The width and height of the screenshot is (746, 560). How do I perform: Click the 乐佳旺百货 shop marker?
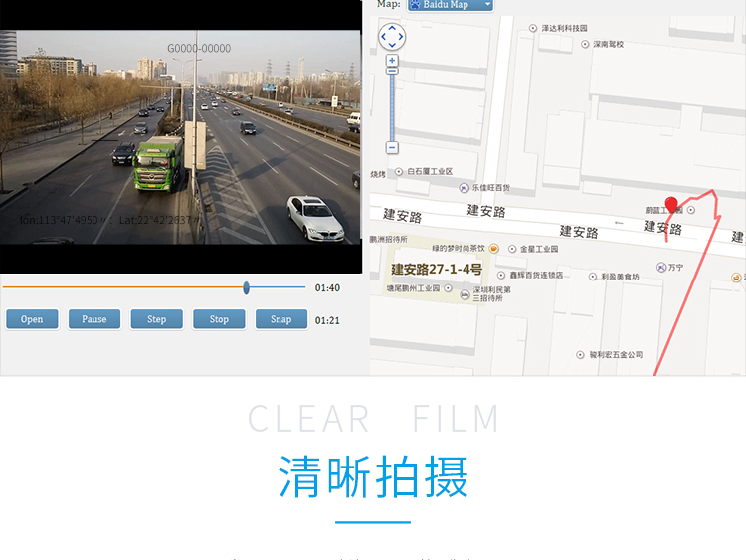point(464,187)
